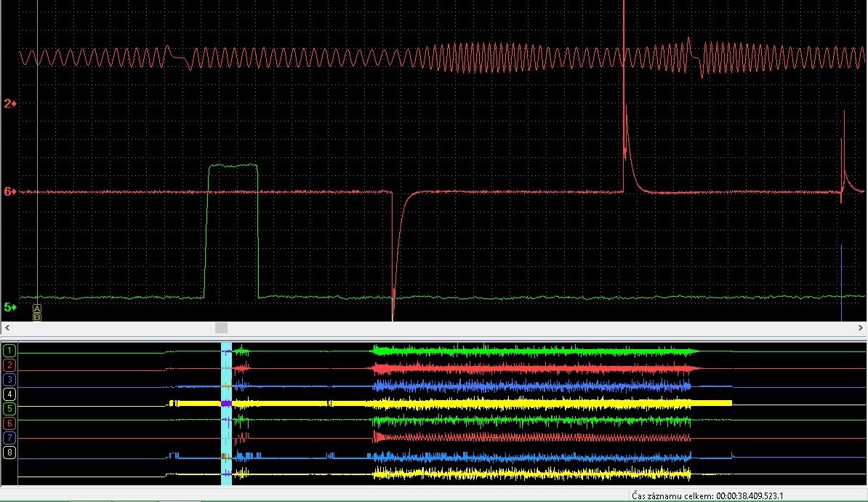Image resolution: width=868 pixels, height=502 pixels.
Task: Click the horizontal scrollbar right arrow
Action: 860,328
